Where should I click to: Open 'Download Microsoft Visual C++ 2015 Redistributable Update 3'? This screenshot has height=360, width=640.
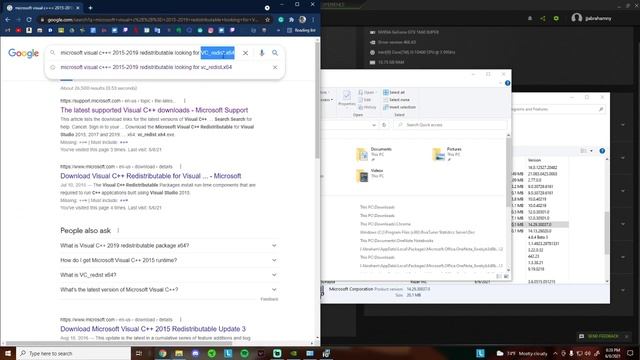(x=153, y=329)
